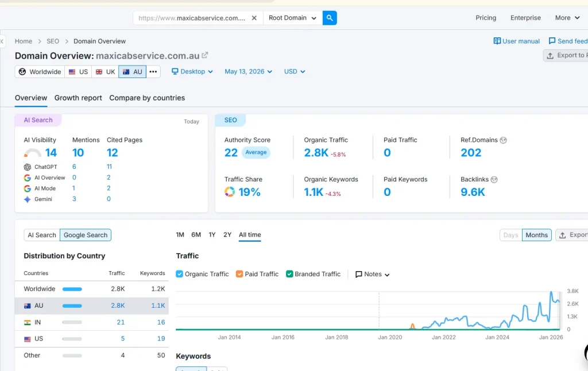This screenshot has height=371, width=588.
Task: Click the orange paid traffic spike on chart
Action: 412,326
